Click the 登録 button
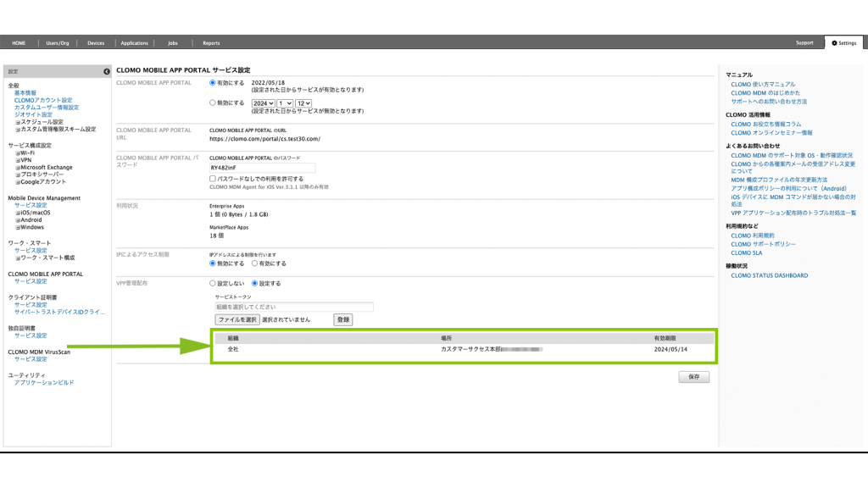 tap(343, 319)
